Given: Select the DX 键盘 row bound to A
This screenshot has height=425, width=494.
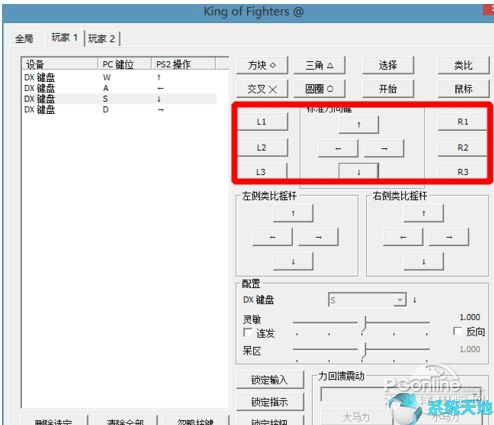Looking at the screenshot, I should [120, 88].
